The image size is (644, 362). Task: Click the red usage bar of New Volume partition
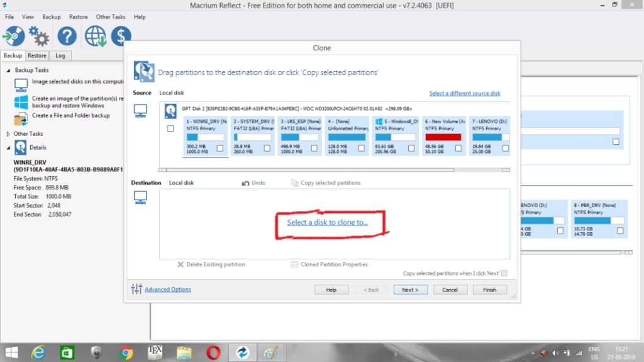[443, 137]
